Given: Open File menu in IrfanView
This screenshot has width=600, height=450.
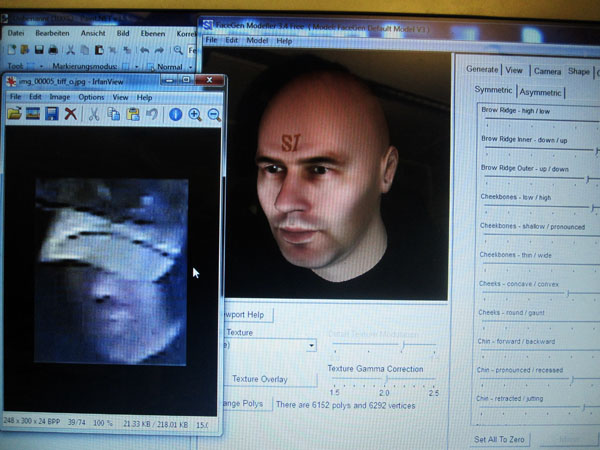Looking at the screenshot, I should click(x=15, y=97).
